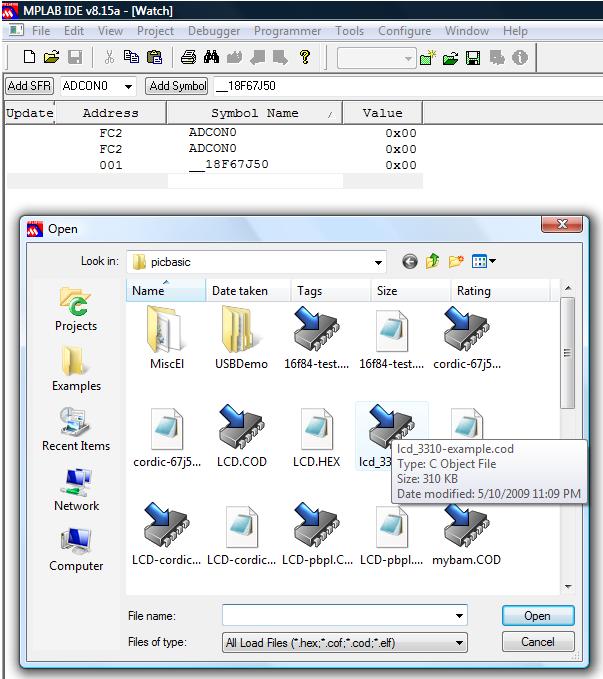
Task: Click the Print toolbar icon
Action: click(x=188, y=57)
